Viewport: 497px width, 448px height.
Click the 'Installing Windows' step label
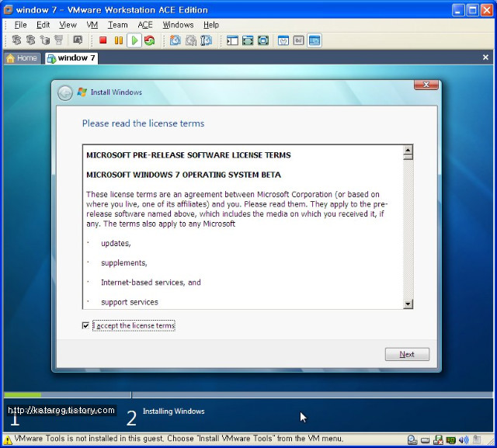(174, 411)
